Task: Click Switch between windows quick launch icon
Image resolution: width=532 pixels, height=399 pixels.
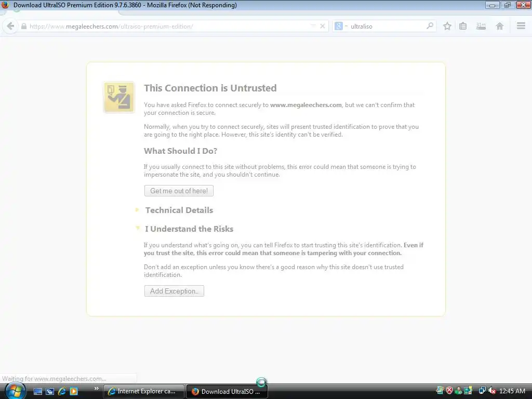Action: [x=50, y=391]
